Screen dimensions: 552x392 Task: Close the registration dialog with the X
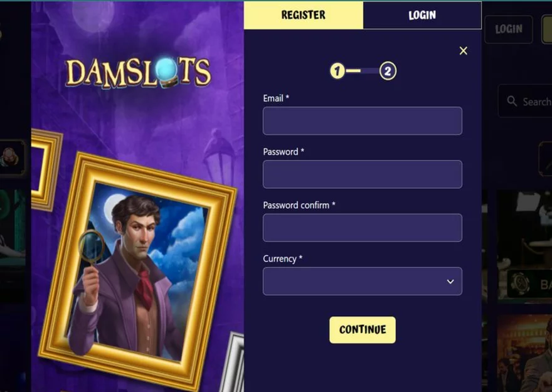[x=464, y=51]
